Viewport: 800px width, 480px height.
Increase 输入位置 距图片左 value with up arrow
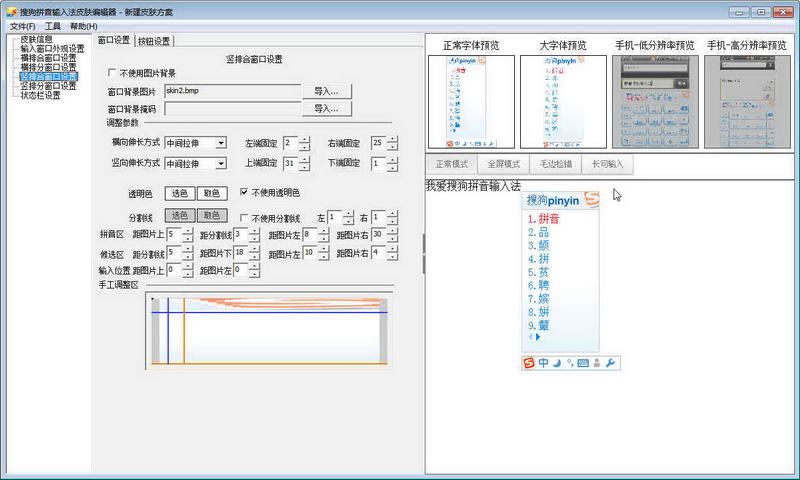click(x=254, y=267)
